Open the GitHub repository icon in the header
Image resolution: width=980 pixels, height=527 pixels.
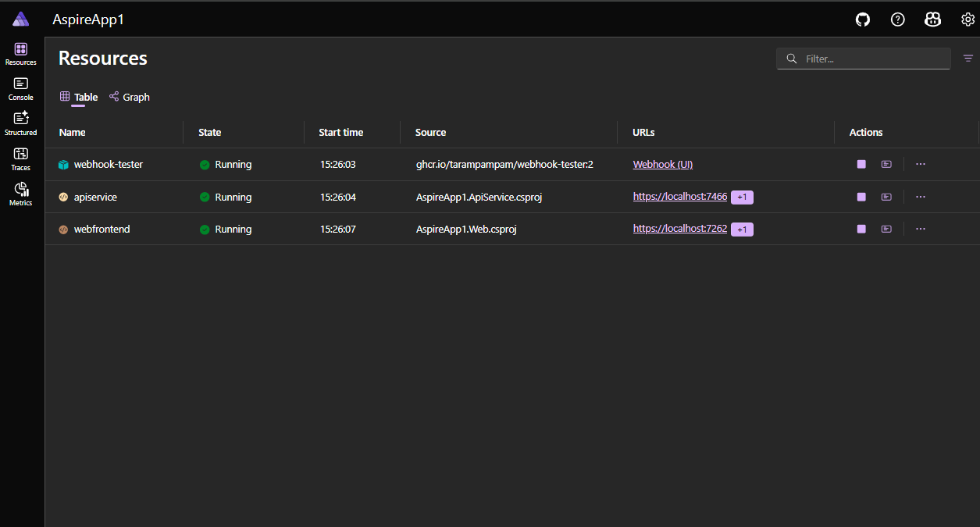click(862, 19)
